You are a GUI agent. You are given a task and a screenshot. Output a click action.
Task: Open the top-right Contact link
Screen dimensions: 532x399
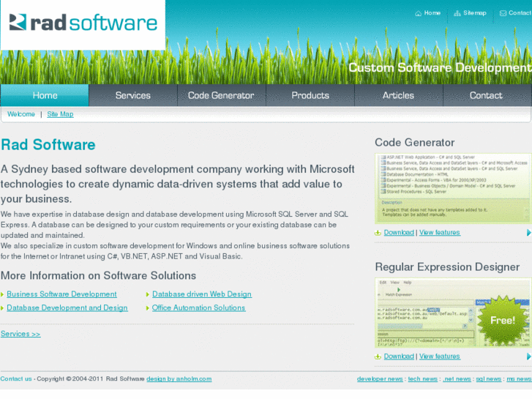(520, 13)
